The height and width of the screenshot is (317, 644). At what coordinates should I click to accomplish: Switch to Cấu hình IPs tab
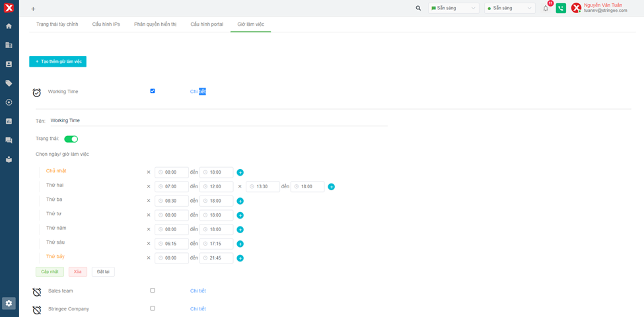(106, 24)
